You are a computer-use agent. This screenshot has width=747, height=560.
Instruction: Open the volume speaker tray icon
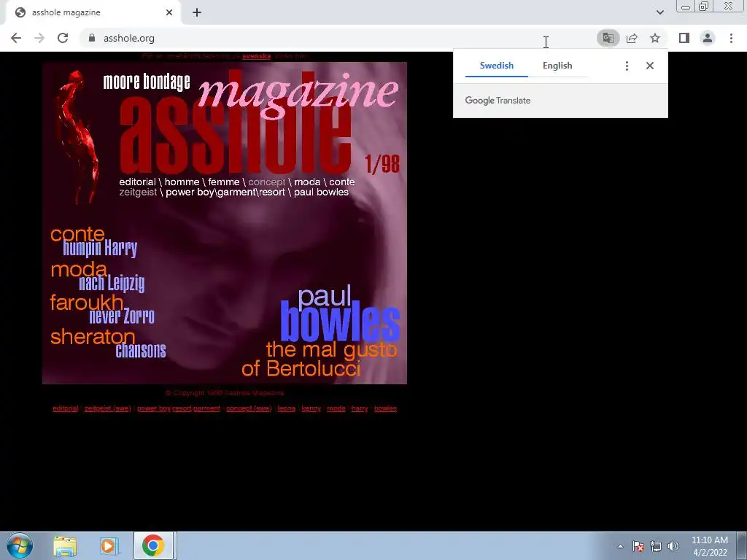[673, 546]
